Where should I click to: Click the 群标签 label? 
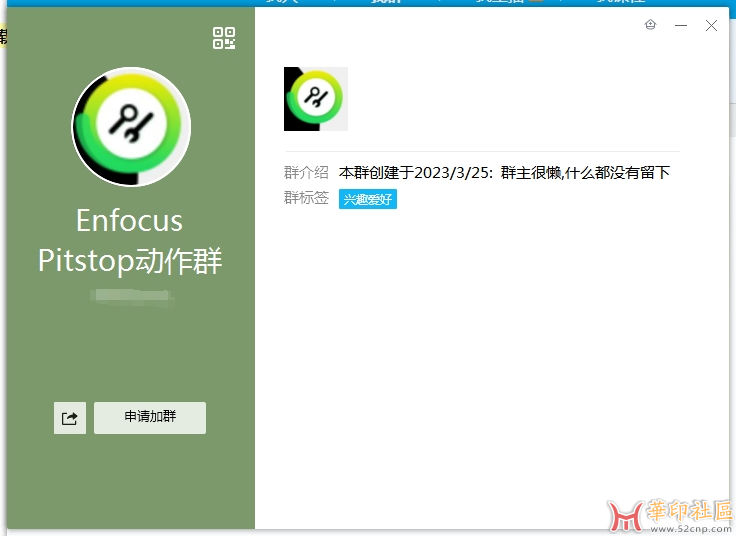point(306,198)
